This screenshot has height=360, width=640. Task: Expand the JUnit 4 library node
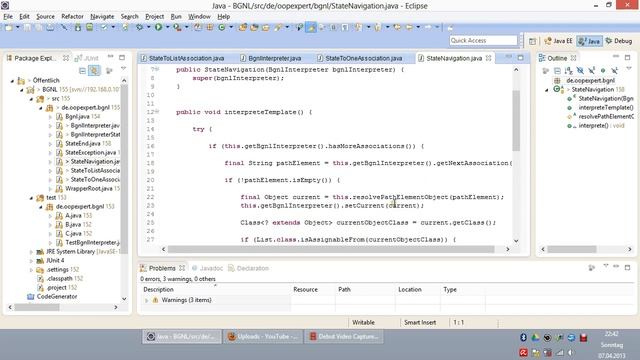point(31,260)
